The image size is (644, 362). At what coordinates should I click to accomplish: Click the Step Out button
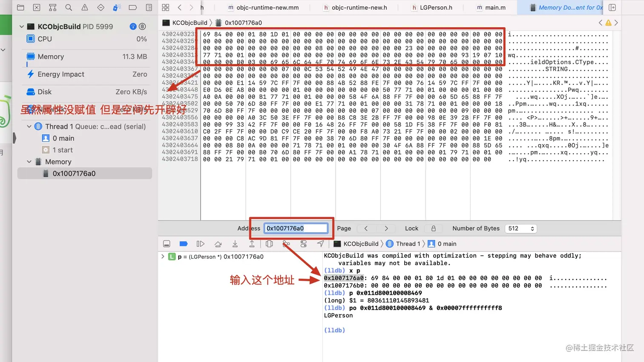252,244
